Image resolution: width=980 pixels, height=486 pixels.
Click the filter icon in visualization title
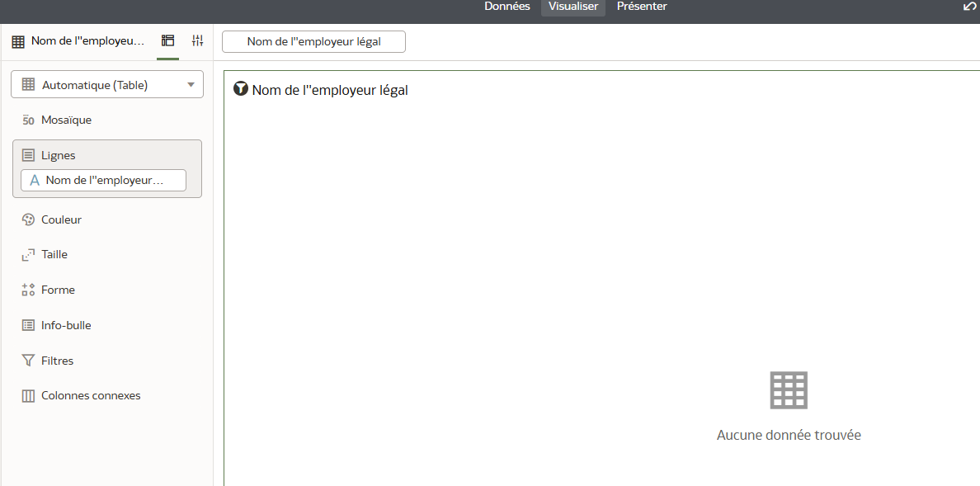[x=241, y=89]
